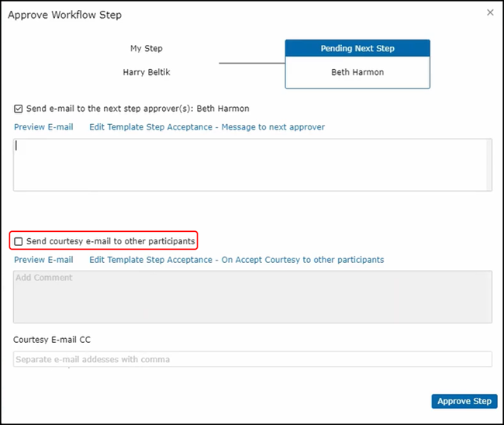
Task: Click the Approve Workflow Step dialog title
Action: [x=64, y=15]
